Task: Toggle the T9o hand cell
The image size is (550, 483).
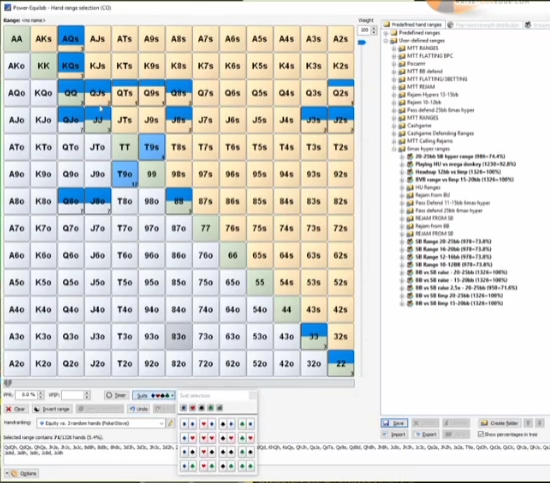Action: (x=125, y=174)
